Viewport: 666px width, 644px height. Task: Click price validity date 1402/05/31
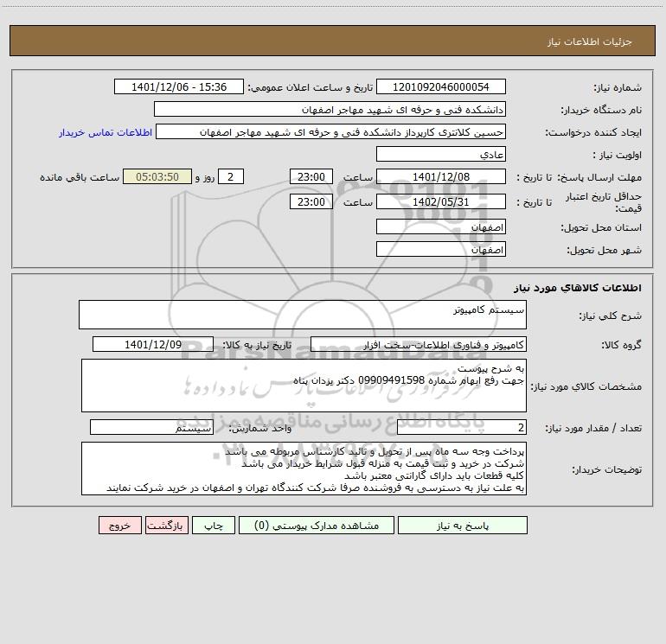(x=441, y=201)
